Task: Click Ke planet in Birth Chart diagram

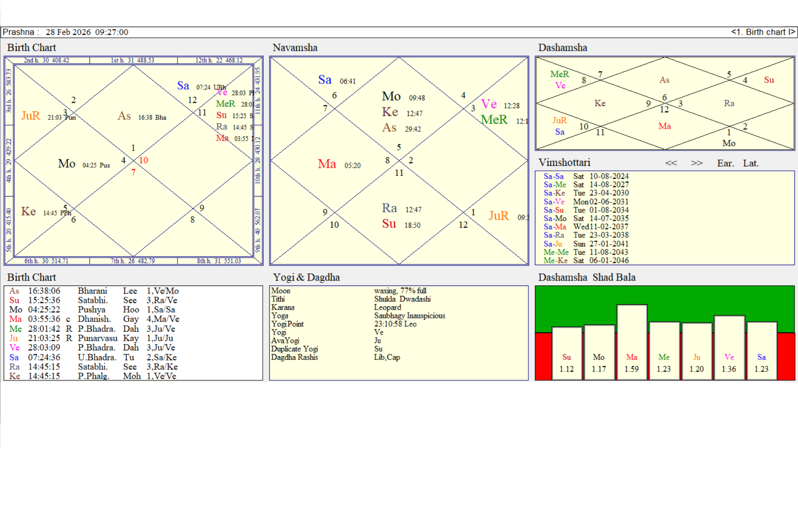Action: [28, 212]
